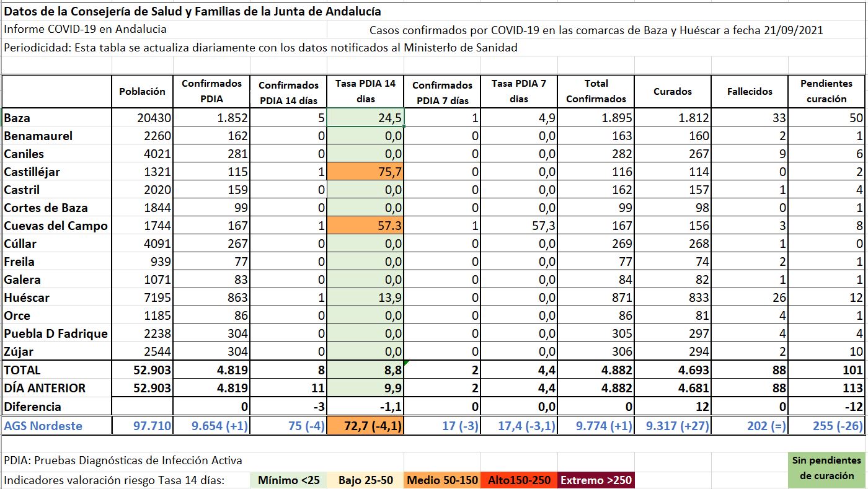The width and height of the screenshot is (868, 489).
Task: Select the Curados column header
Action: click(x=673, y=91)
